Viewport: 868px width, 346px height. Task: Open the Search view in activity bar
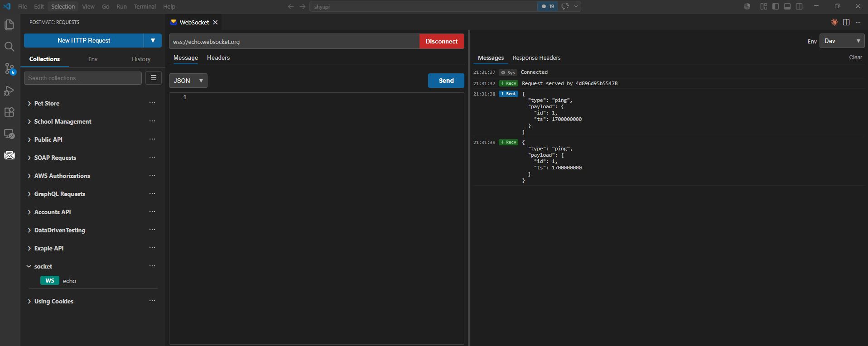10,46
